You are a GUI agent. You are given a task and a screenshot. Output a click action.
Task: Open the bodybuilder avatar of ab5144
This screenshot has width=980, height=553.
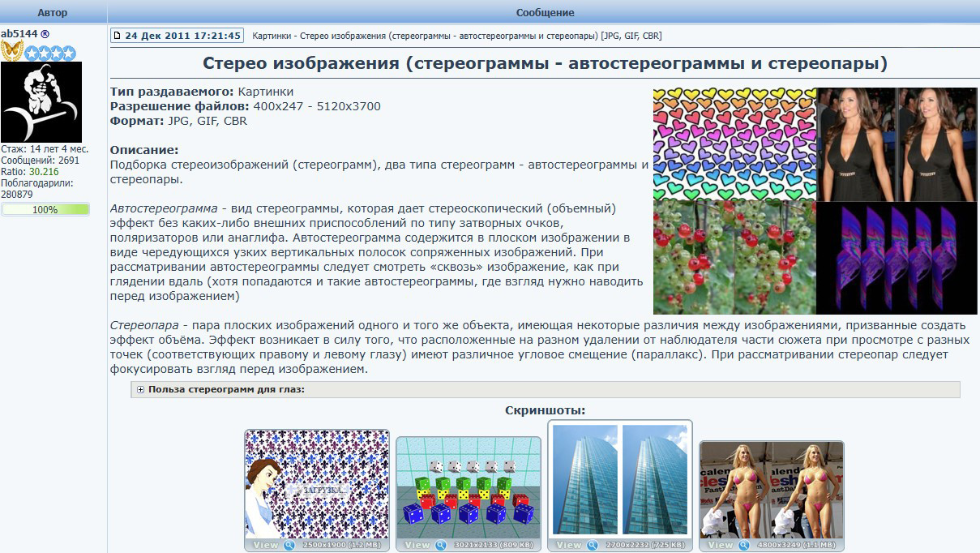pos(41,102)
